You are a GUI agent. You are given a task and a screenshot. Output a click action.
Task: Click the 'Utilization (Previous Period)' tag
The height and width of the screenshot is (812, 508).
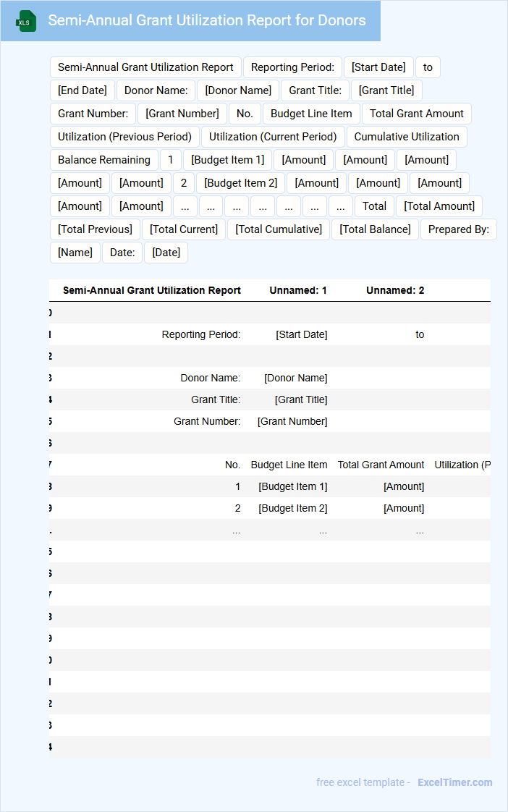click(x=124, y=137)
